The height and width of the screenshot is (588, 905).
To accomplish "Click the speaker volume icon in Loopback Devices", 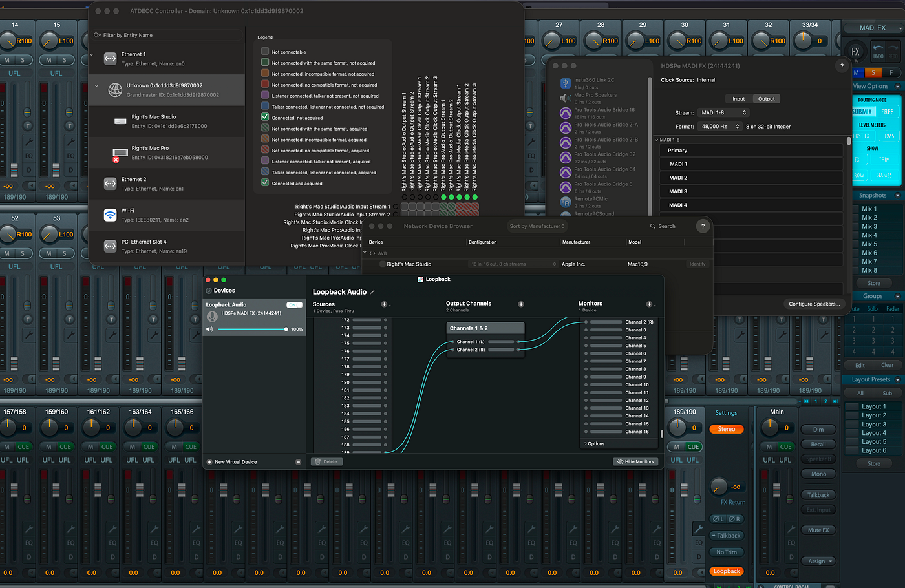I will pos(209,330).
